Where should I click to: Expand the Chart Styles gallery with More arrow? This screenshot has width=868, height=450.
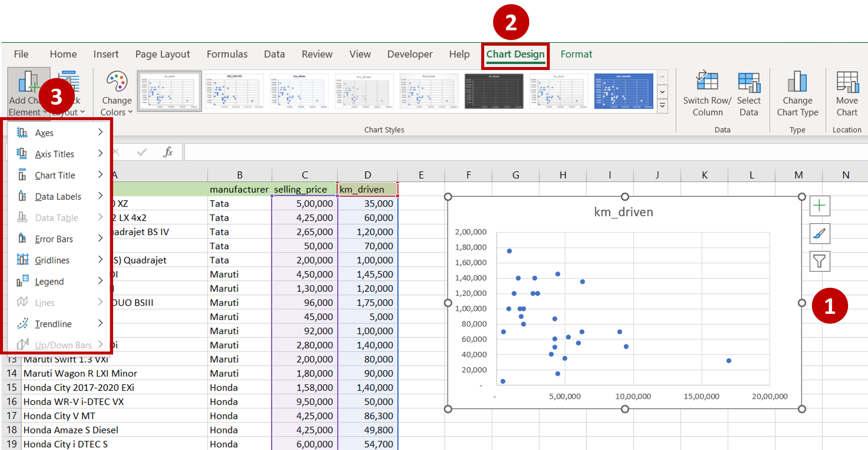pos(663,106)
